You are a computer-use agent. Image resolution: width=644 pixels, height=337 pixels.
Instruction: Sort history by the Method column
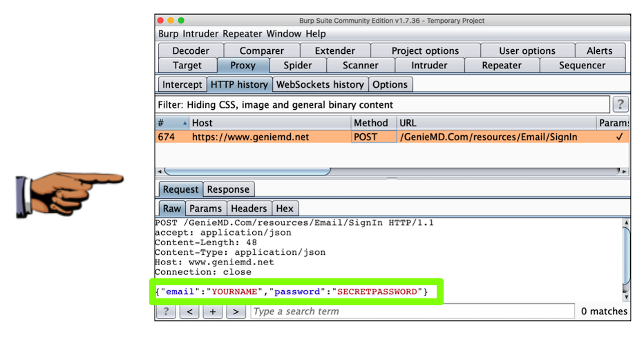[x=373, y=123]
